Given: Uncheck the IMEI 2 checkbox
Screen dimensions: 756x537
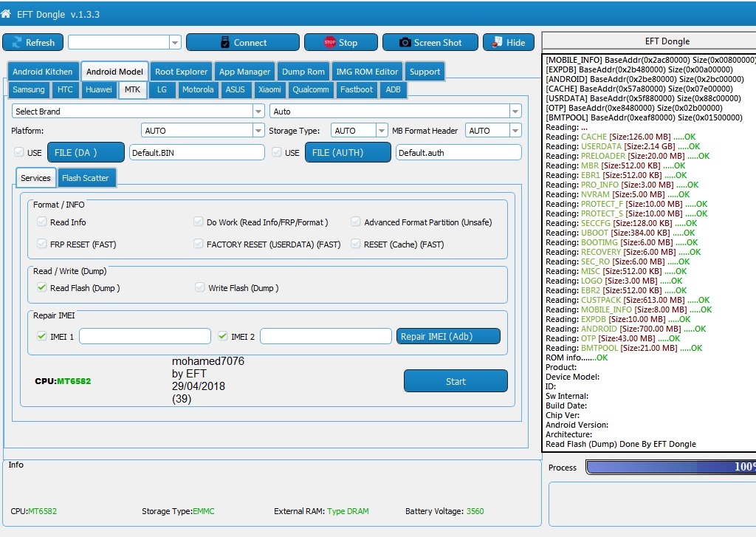Looking at the screenshot, I should pos(222,336).
